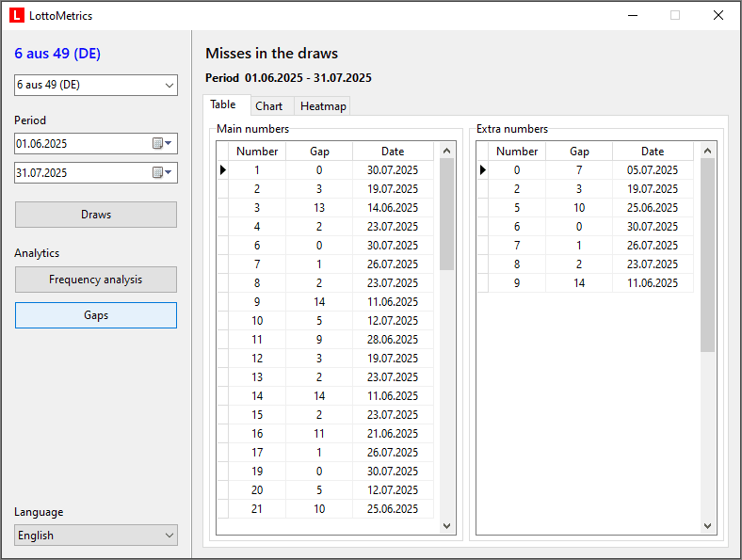Click Extra numbers scrollbar up arrow

pyautogui.click(x=707, y=151)
